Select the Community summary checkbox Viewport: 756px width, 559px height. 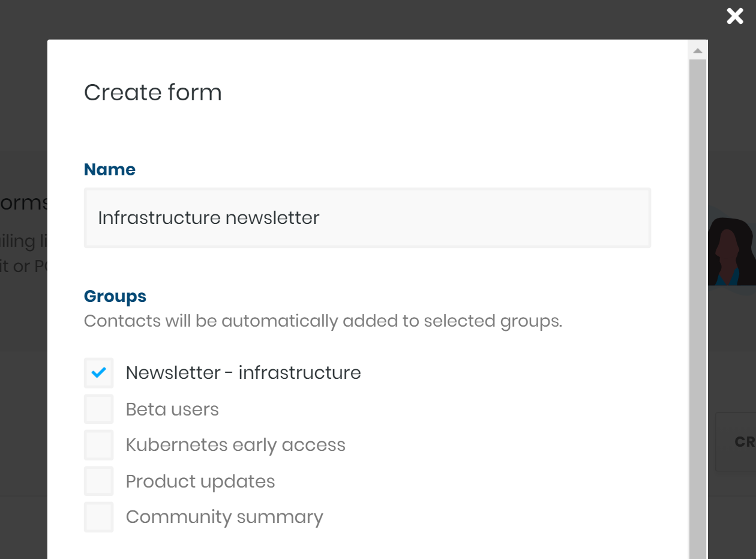pyautogui.click(x=98, y=517)
